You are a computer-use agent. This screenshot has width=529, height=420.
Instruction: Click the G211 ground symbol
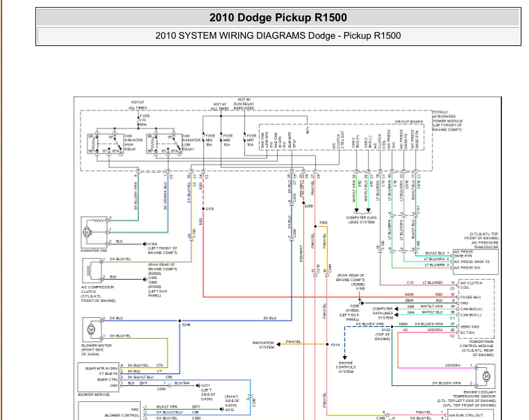click(198, 385)
